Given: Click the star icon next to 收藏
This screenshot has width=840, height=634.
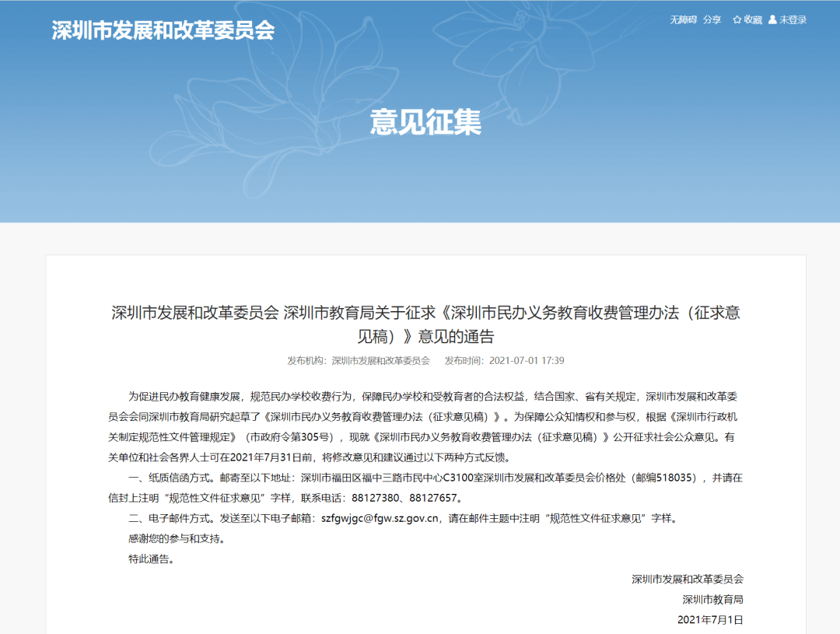Looking at the screenshot, I should click(737, 20).
